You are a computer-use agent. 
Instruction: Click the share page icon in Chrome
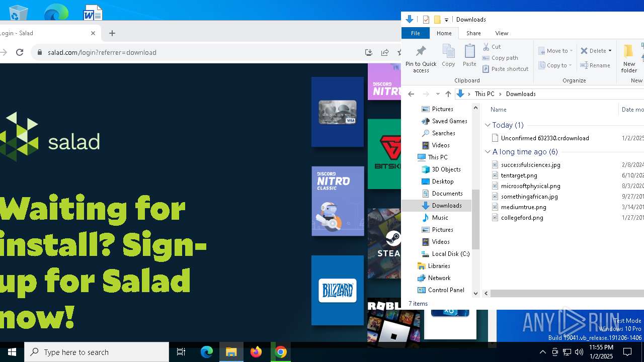tap(385, 52)
